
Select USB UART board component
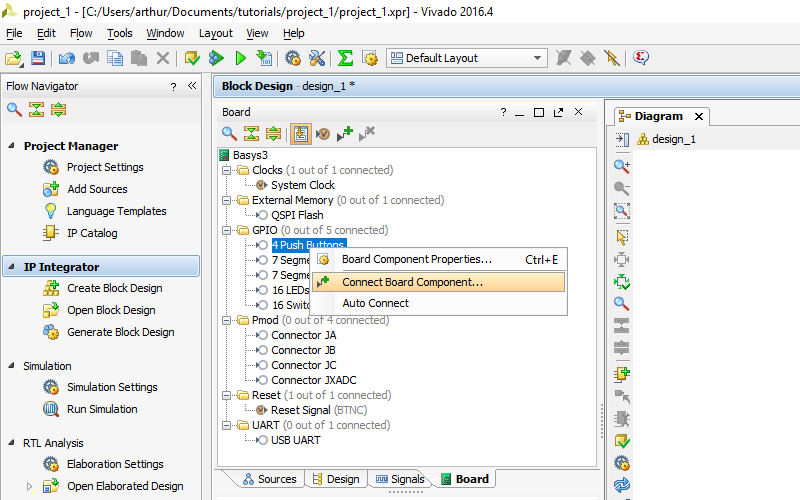tap(295, 440)
